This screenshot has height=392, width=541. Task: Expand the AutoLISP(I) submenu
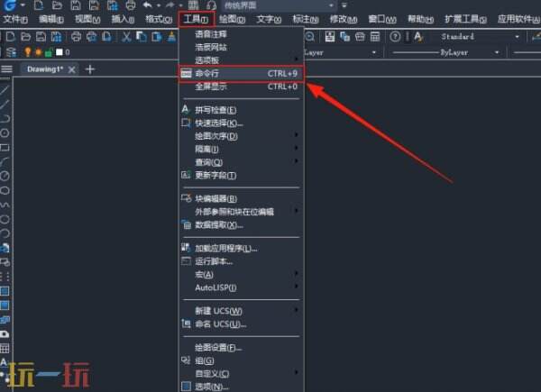pos(241,287)
